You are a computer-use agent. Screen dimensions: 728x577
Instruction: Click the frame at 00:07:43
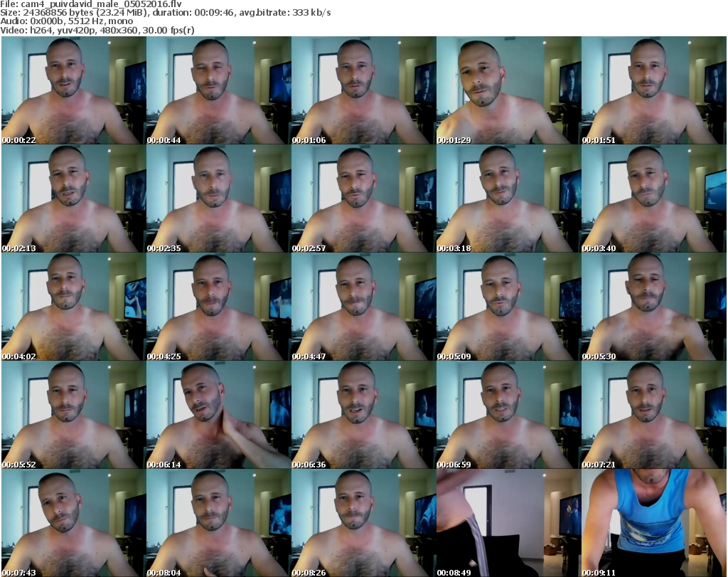coord(74,523)
